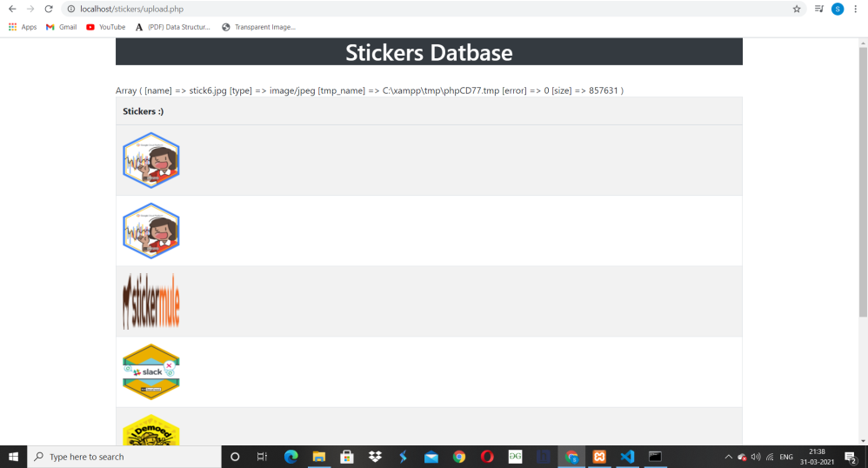
Task: Open the YouTube bookmark
Action: coord(106,27)
